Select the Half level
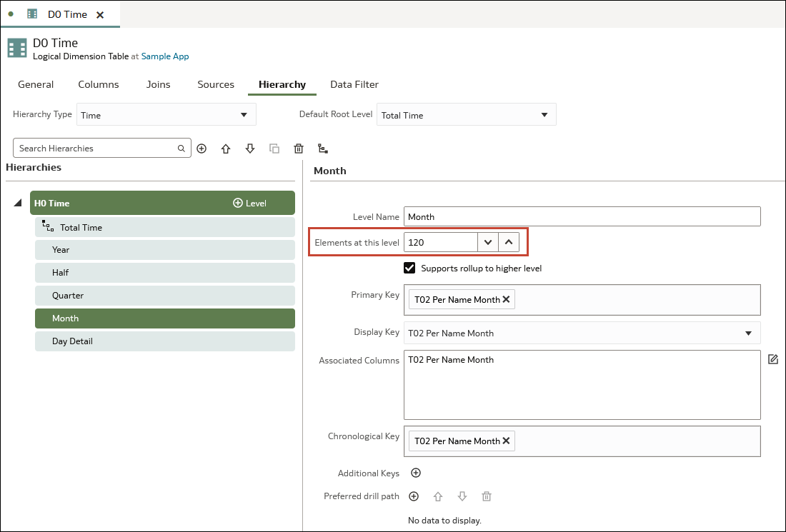 165,273
